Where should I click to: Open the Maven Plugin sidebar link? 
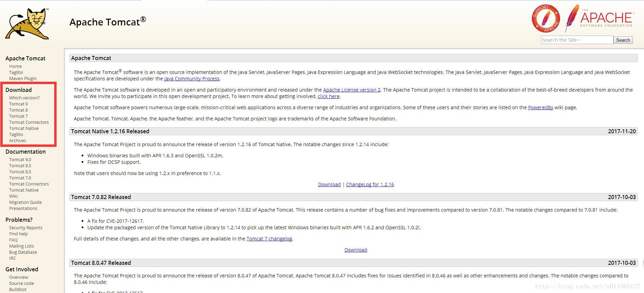point(23,78)
